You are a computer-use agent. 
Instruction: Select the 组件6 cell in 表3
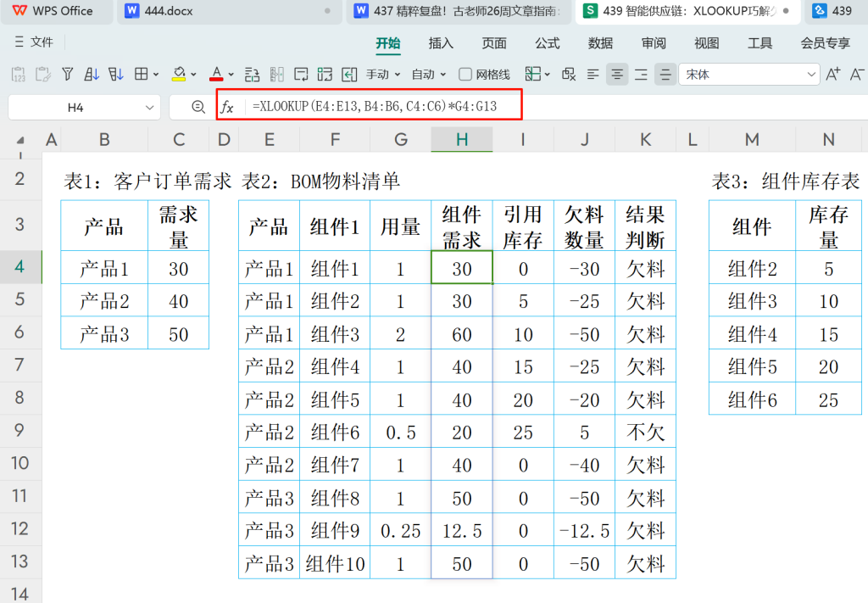752,399
